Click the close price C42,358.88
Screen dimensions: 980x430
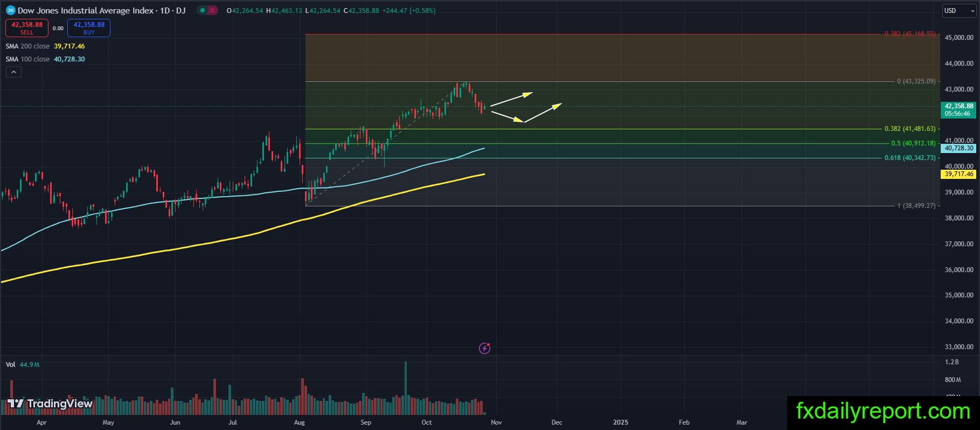[x=361, y=10]
